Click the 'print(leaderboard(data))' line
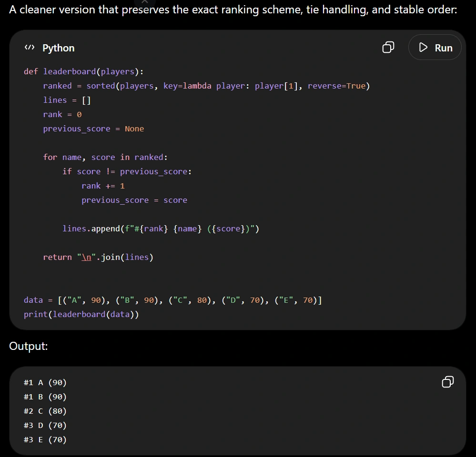 (x=81, y=314)
